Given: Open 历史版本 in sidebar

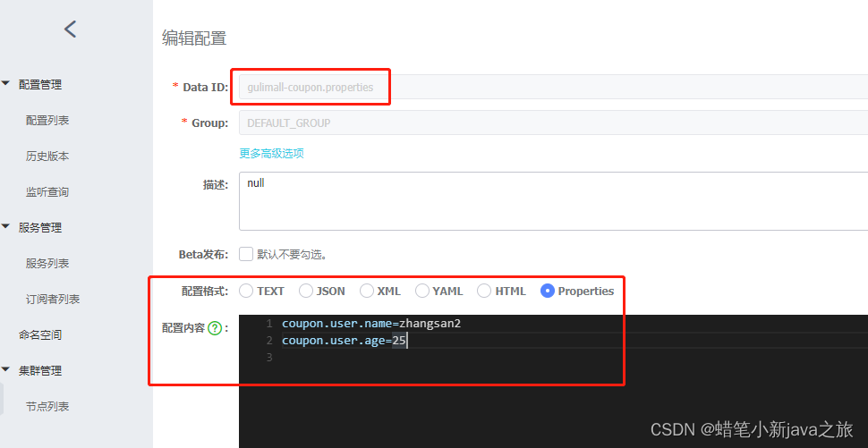Looking at the screenshot, I should point(47,156).
